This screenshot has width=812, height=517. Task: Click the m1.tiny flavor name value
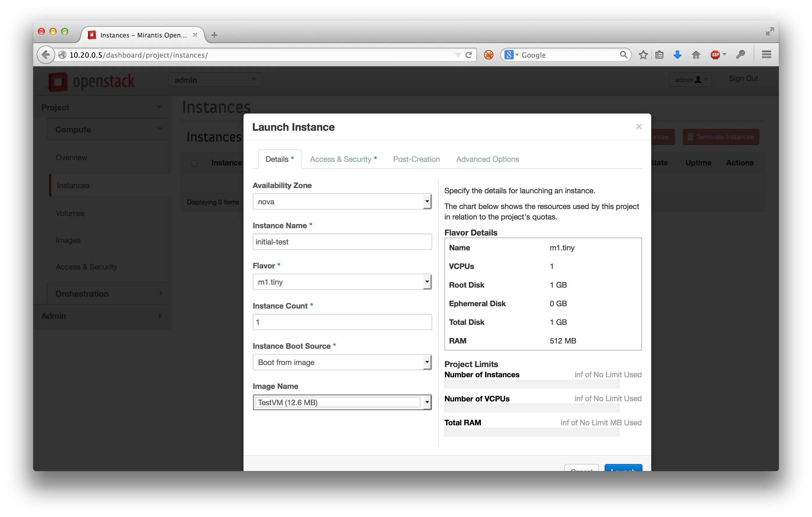click(562, 248)
